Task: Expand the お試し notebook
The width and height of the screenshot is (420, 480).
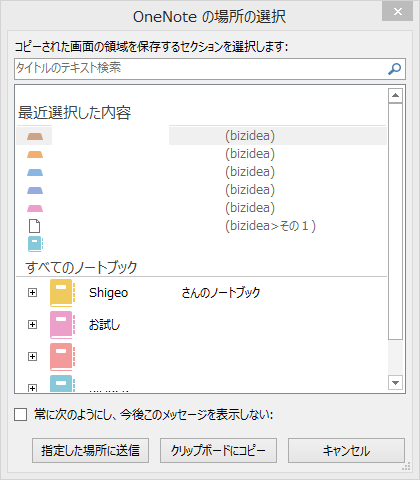Action: (x=32, y=325)
